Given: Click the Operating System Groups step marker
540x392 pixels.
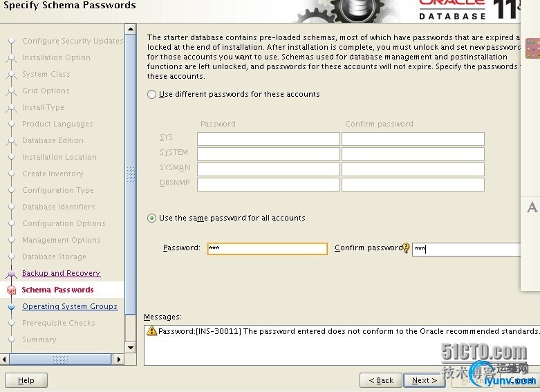Looking at the screenshot, I should coord(11,306).
